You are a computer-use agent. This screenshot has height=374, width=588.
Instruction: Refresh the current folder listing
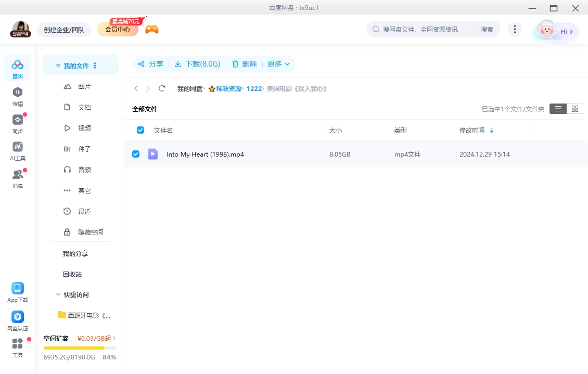(x=162, y=88)
